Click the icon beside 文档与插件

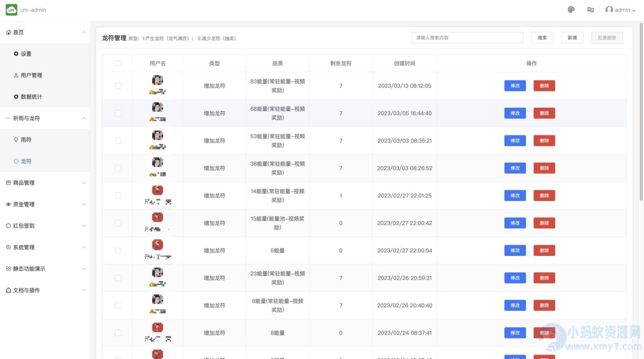pyautogui.click(x=8, y=290)
